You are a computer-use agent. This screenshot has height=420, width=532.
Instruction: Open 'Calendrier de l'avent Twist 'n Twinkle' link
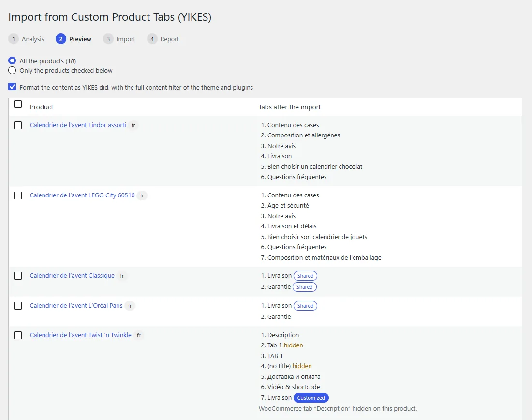click(80, 335)
